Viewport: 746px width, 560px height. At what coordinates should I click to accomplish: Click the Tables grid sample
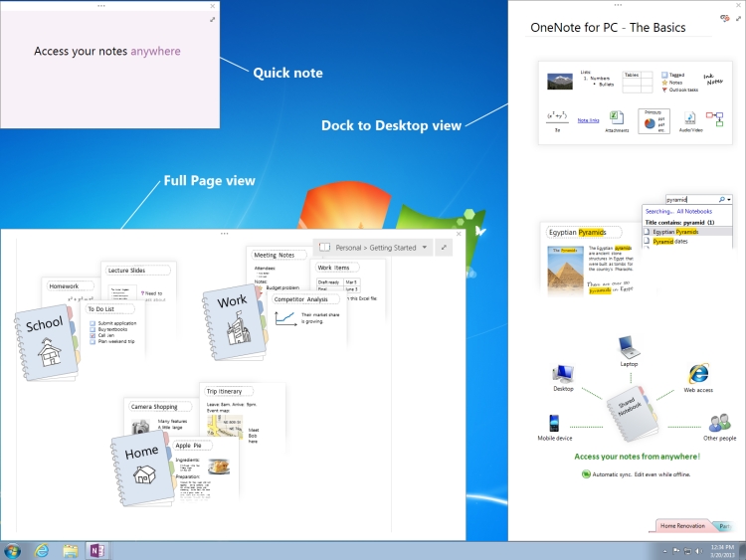click(637, 82)
